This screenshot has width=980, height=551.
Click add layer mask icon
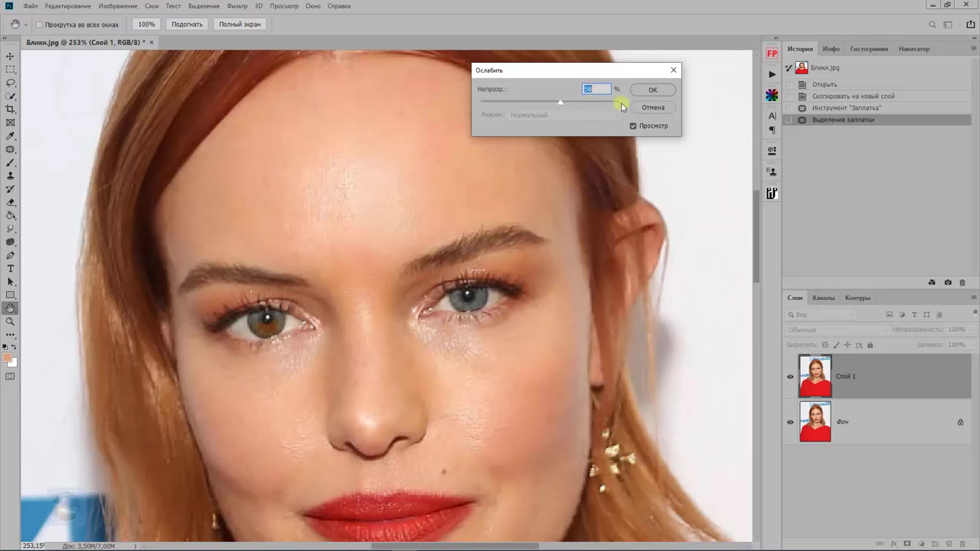coord(907,543)
